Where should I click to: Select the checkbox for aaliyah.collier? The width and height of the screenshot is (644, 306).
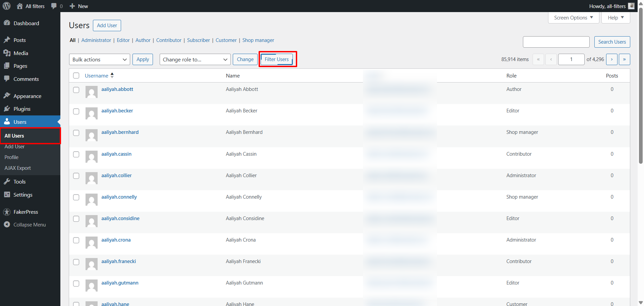point(76,176)
